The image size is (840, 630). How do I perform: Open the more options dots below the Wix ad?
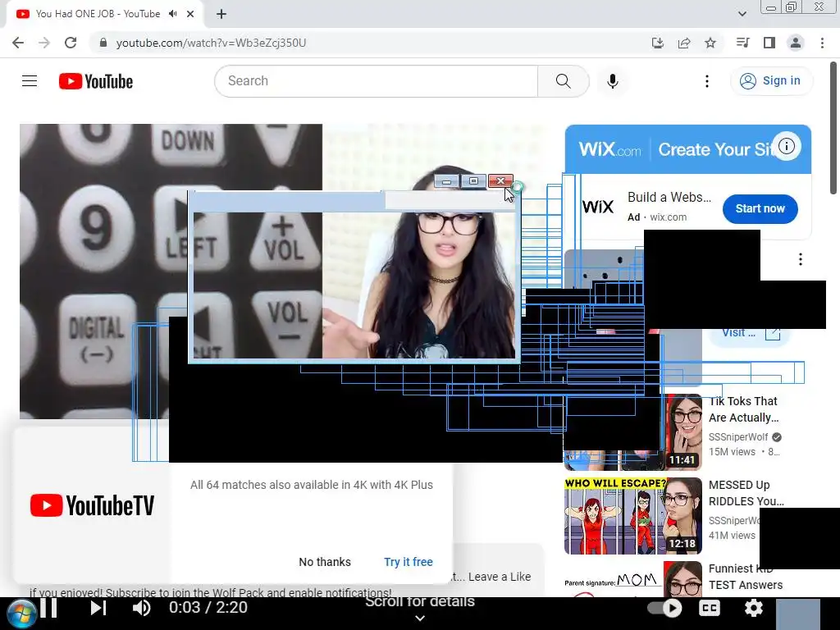801,260
